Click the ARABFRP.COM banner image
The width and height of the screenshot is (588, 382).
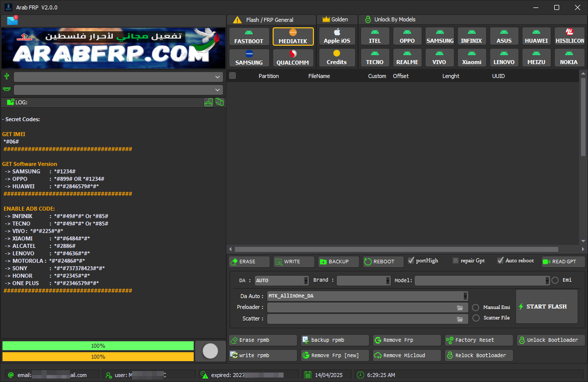point(113,48)
